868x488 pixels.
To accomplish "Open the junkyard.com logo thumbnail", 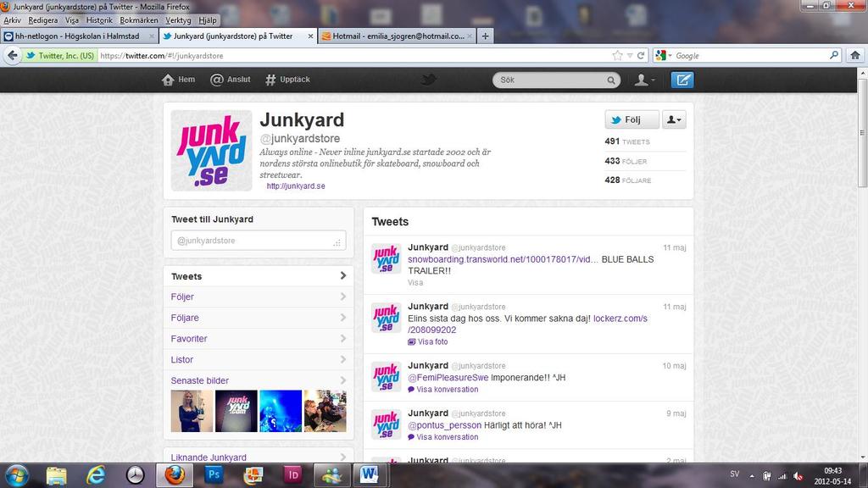I will (x=236, y=411).
